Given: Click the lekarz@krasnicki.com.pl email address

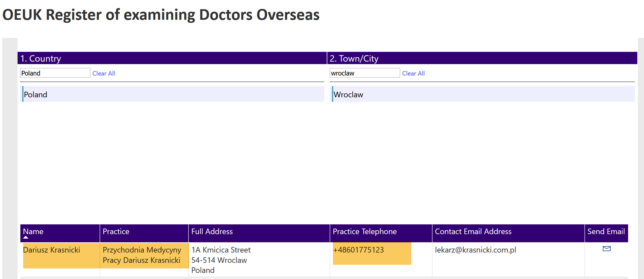Looking at the screenshot, I should [475, 250].
